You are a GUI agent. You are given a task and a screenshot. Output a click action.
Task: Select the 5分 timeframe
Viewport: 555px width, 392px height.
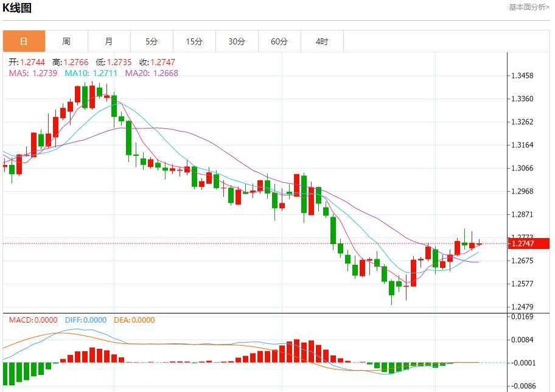point(152,41)
